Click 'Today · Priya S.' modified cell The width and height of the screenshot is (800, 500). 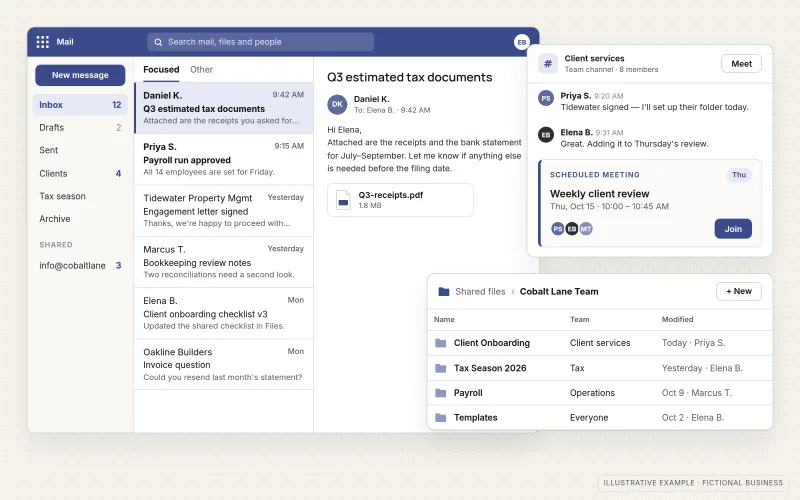coord(693,343)
